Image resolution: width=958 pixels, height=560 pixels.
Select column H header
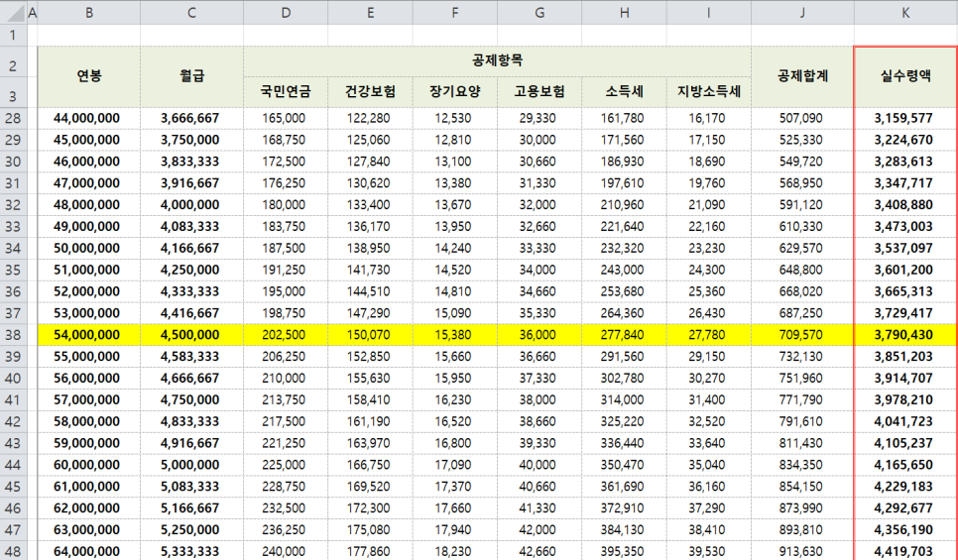[624, 12]
